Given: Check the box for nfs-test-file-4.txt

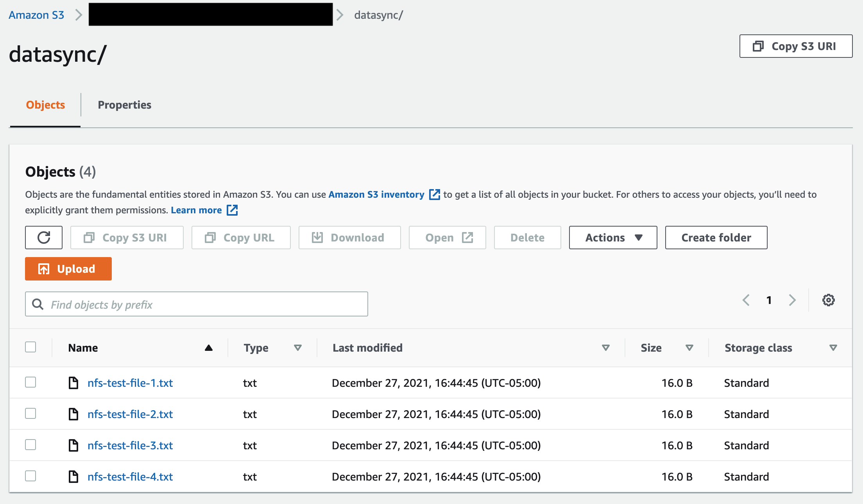Looking at the screenshot, I should pos(30,476).
